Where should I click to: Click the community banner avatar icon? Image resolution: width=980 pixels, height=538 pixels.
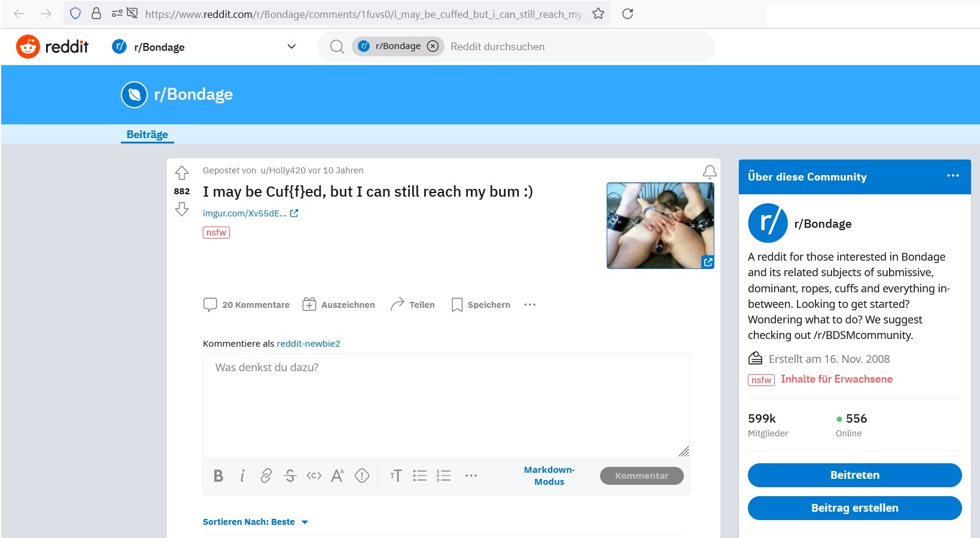[134, 94]
